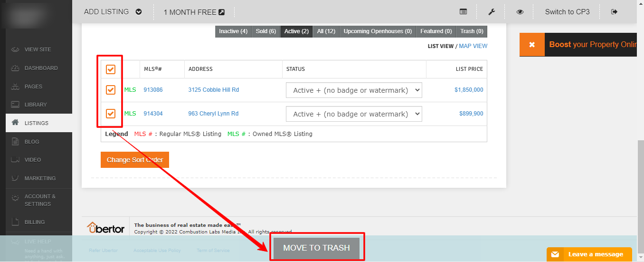Uncheck the checkbox for listing 914304

point(110,114)
